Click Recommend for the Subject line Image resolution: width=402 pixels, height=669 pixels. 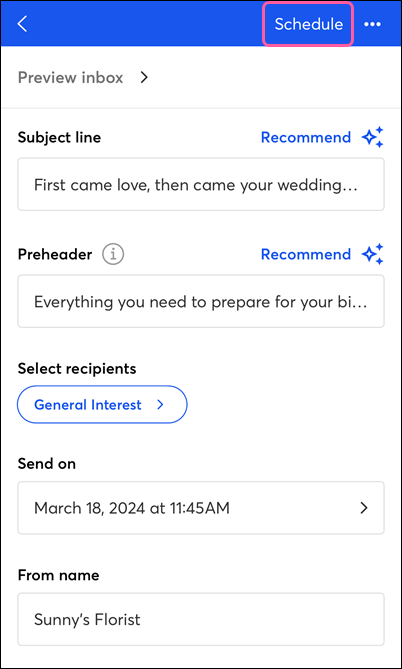click(306, 137)
